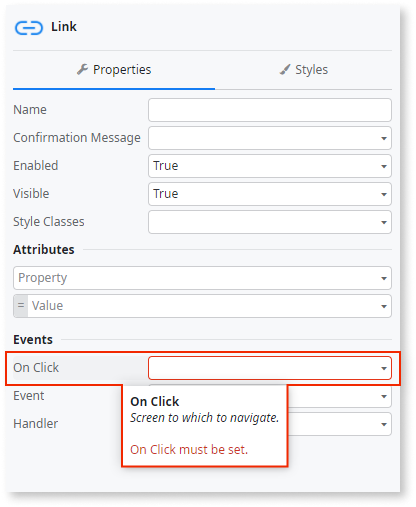Click the On Click property label
The image size is (416, 507).
(36, 368)
